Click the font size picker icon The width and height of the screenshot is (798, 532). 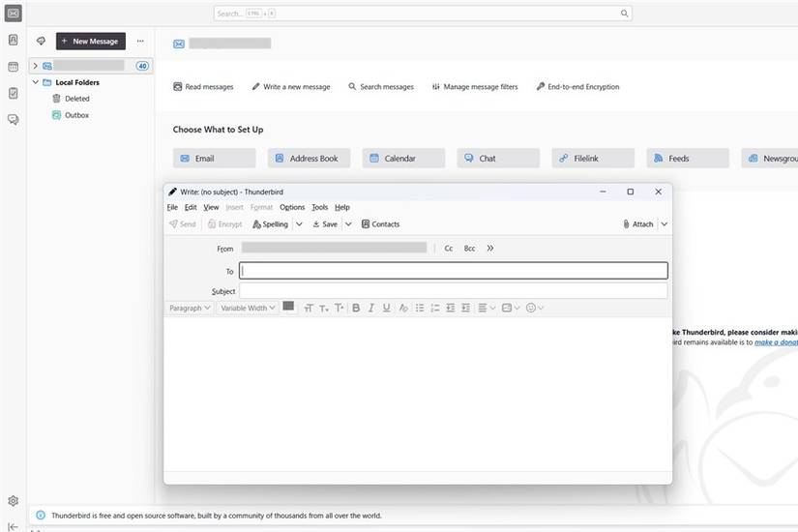[x=309, y=308]
